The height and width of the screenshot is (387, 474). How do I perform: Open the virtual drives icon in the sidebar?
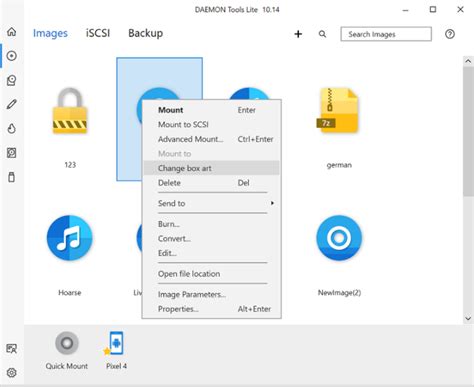[12, 80]
